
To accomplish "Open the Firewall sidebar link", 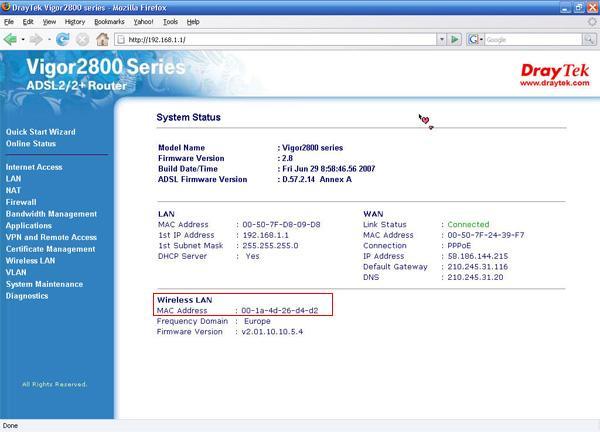I will [x=21, y=202].
